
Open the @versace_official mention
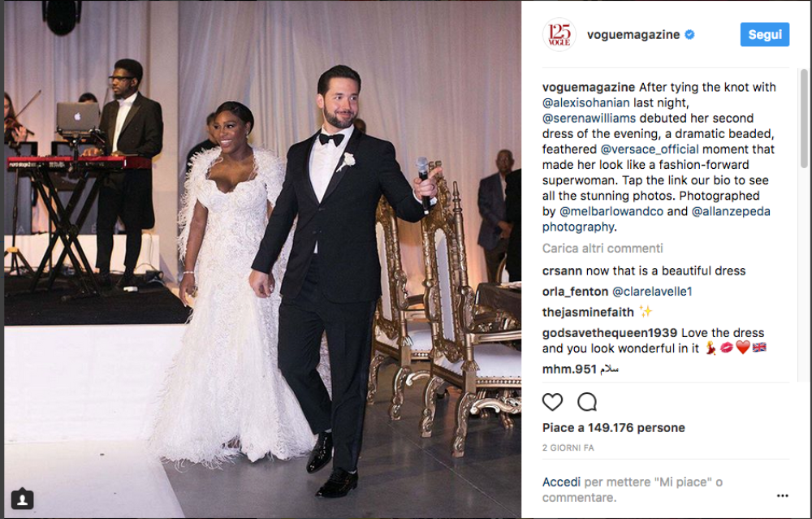pyautogui.click(x=650, y=149)
